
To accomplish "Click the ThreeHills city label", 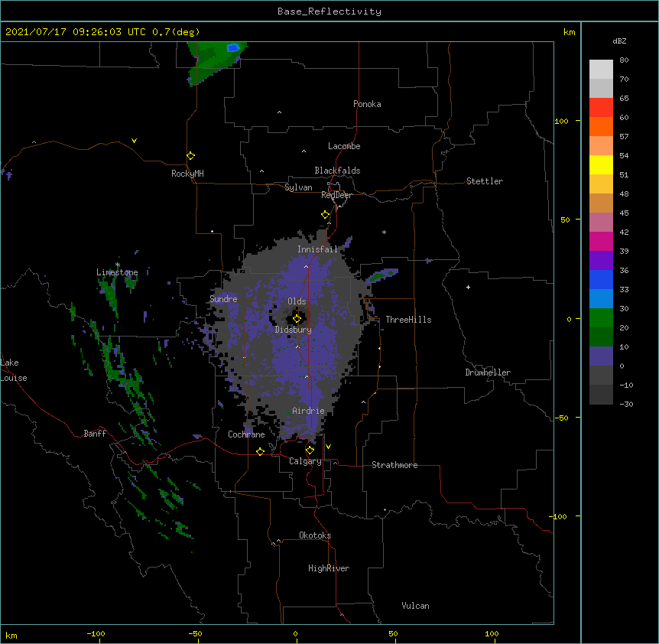I will [408, 320].
